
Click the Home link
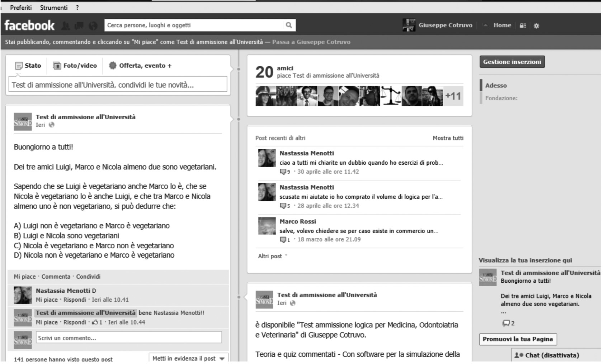tap(502, 25)
